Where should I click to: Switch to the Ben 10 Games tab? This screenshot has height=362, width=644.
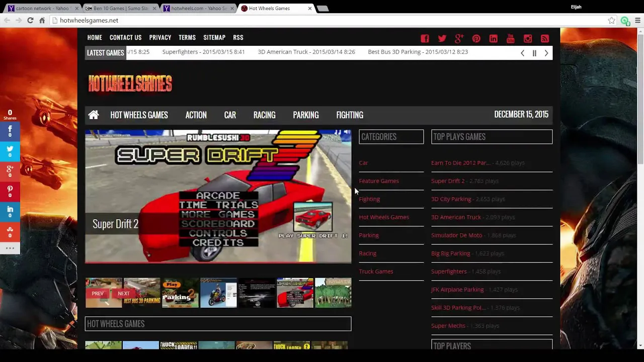pyautogui.click(x=120, y=8)
